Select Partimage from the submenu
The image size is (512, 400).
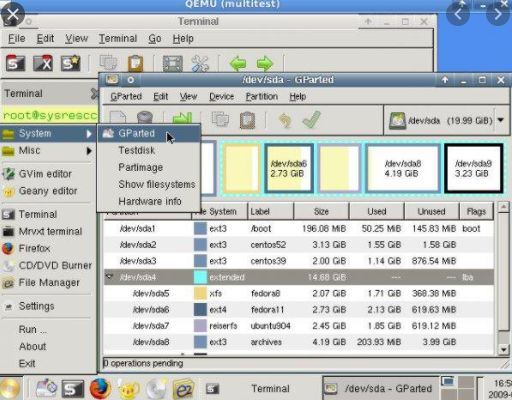[149, 167]
